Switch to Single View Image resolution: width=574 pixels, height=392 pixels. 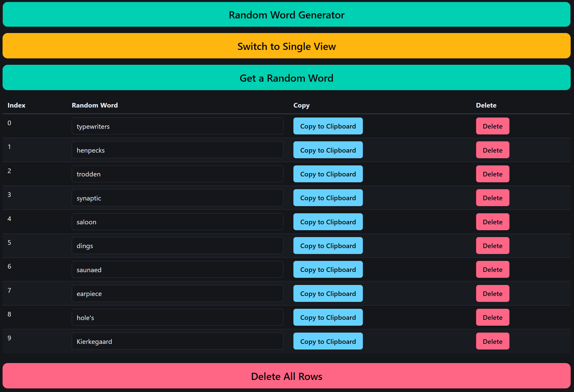[x=286, y=46]
